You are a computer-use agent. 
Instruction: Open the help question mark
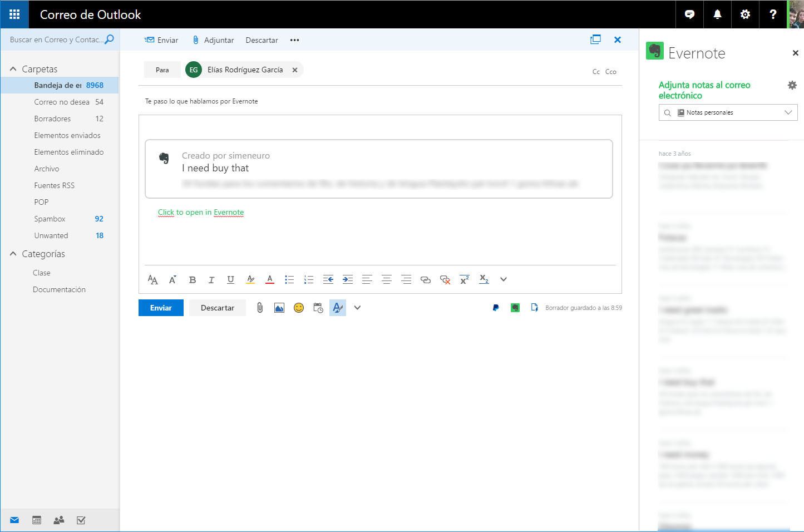[x=773, y=14]
